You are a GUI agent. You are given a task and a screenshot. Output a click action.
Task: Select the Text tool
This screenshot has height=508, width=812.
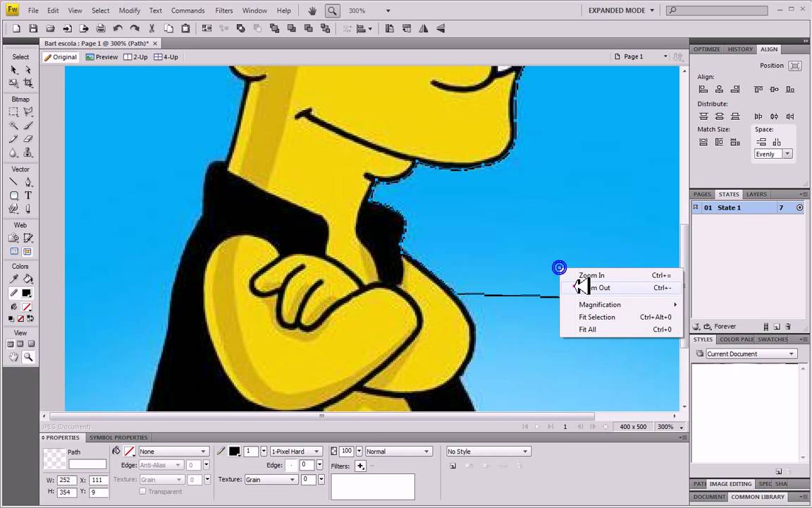(28, 195)
